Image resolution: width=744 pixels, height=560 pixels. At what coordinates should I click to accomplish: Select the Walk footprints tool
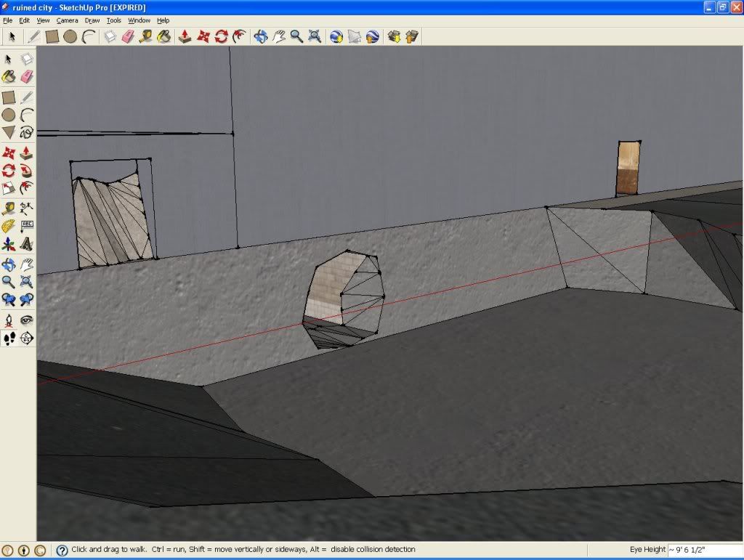9,338
